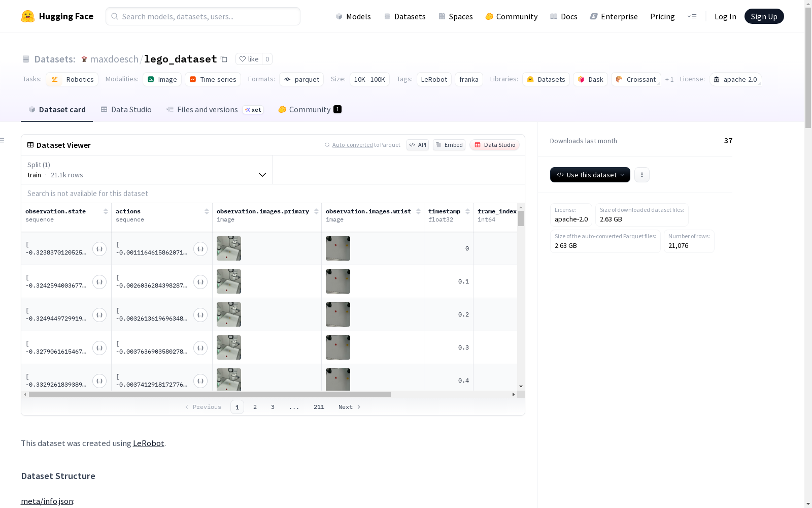Open the Files and versions tab
Screen dimensions: 812x508
[x=215, y=110]
